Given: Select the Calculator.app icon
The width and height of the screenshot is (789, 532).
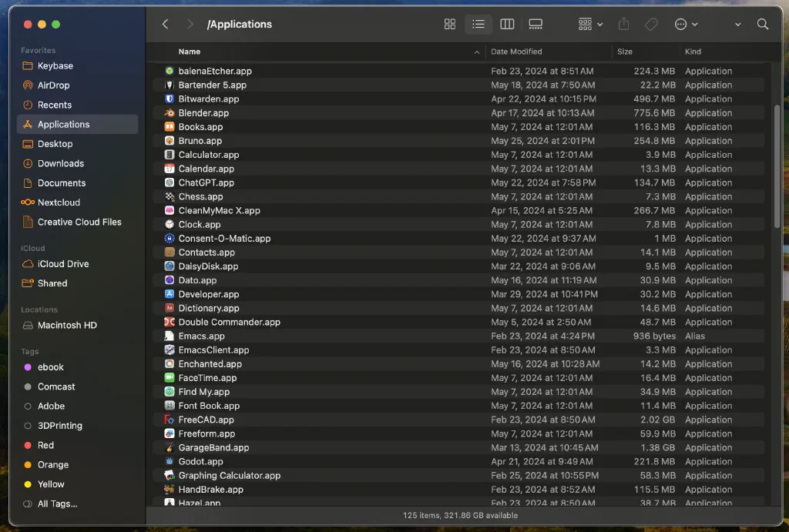Looking at the screenshot, I should pyautogui.click(x=170, y=155).
